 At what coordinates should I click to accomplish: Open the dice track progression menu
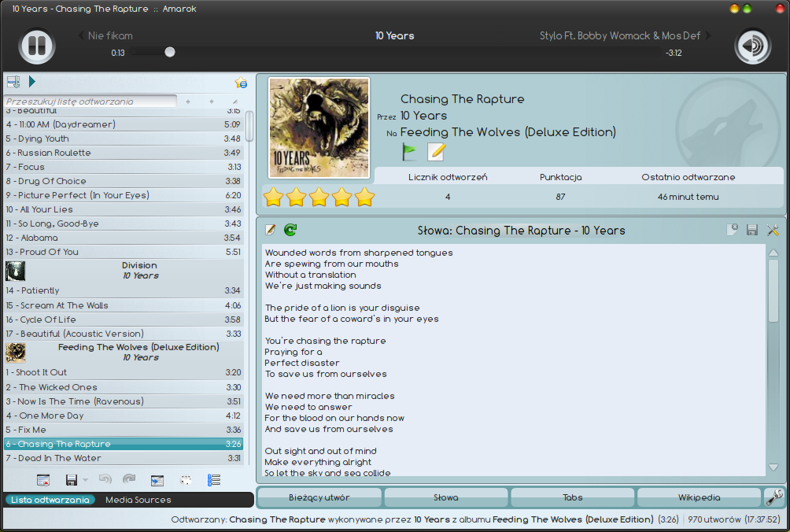186,480
